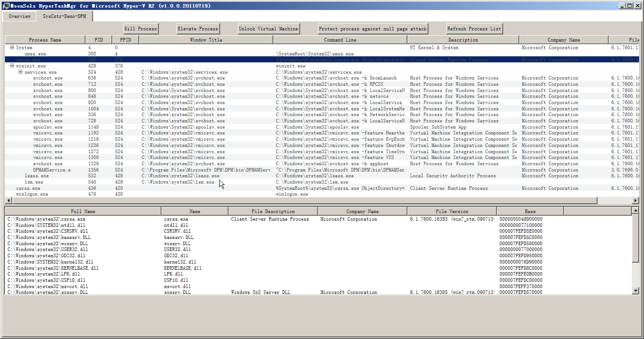Click the Full Name column header

[x=83, y=211]
